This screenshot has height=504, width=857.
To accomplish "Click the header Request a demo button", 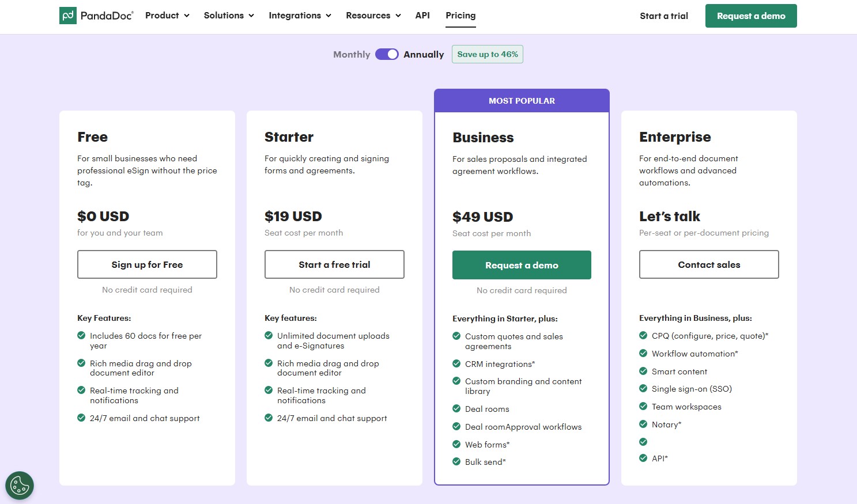I will 751,16.
